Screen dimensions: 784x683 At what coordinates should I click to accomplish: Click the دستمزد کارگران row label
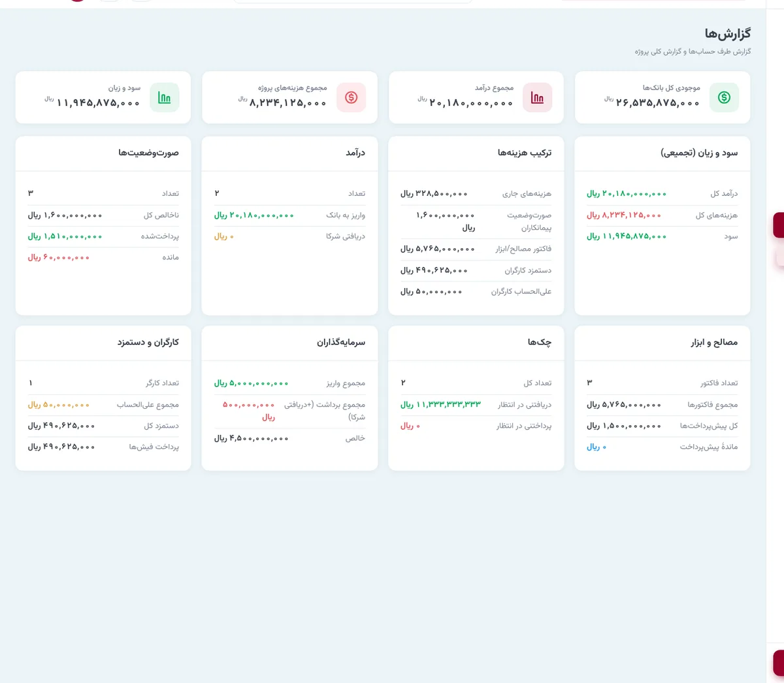(x=528, y=270)
